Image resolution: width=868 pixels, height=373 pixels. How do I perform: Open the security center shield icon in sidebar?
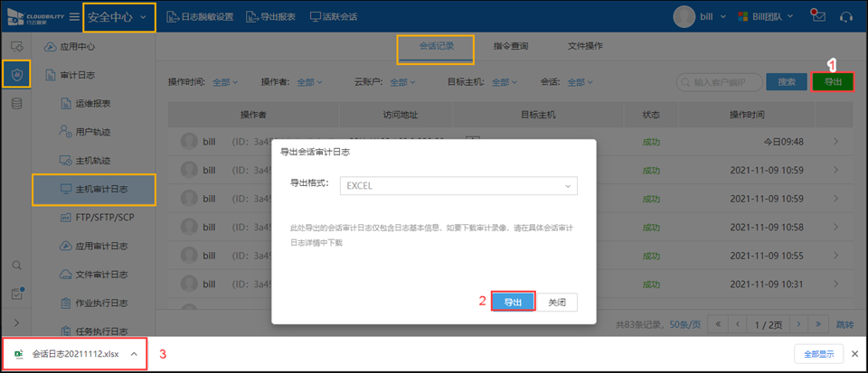point(16,73)
